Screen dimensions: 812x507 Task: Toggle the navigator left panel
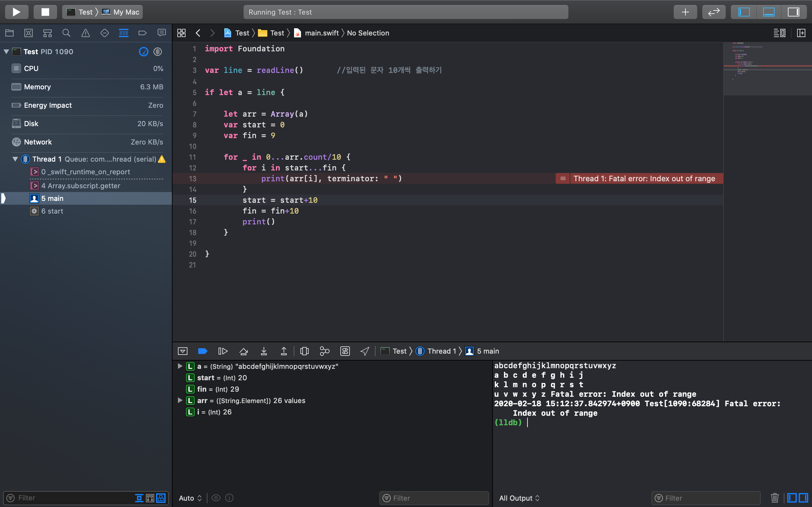point(744,12)
